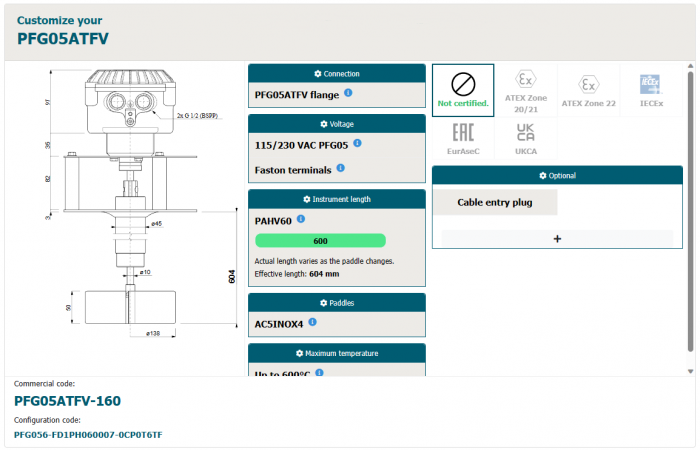
Task: Click info icon beside Up to 600°C
Action: coord(319,372)
